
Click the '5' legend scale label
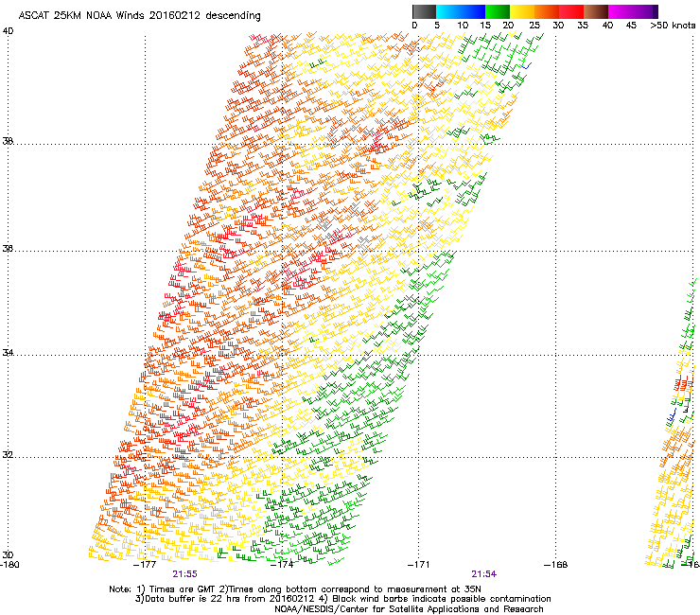pos(437,25)
